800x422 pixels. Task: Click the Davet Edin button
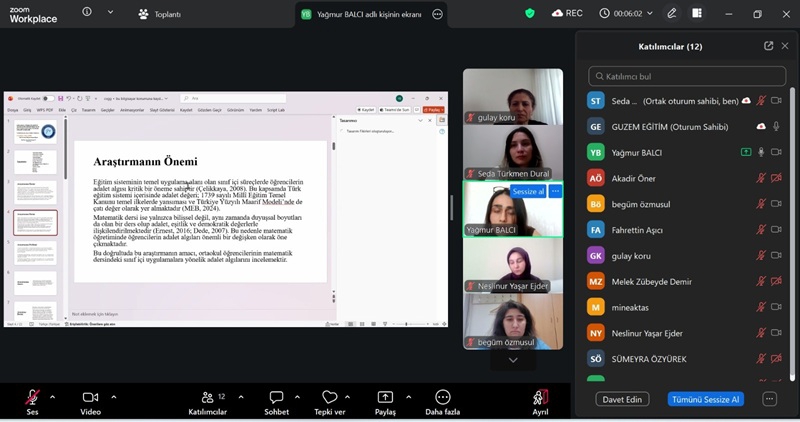coord(622,399)
